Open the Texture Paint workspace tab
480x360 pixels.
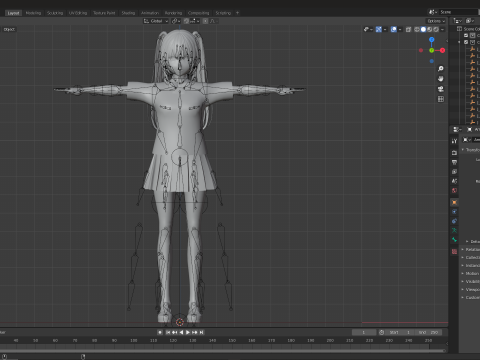click(x=104, y=13)
